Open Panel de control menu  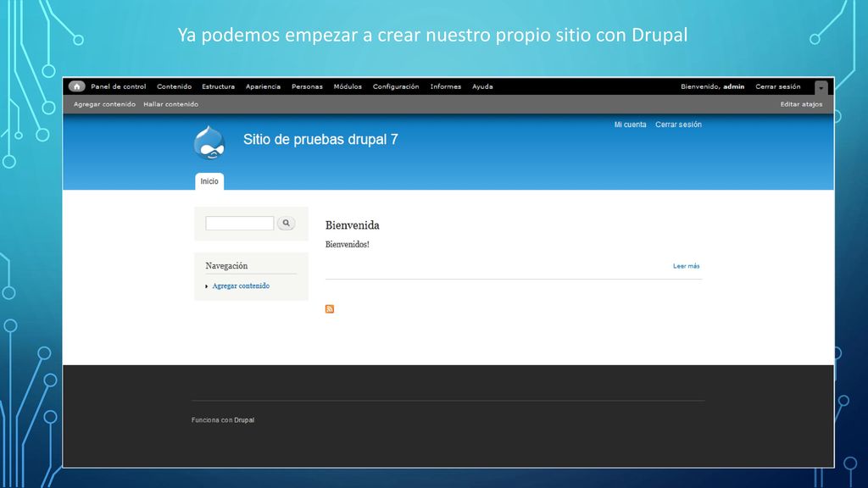click(x=119, y=87)
